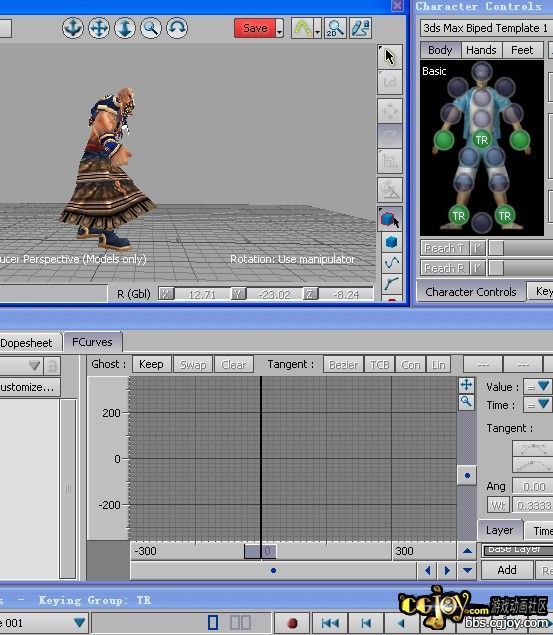The image size is (553, 635).
Task: Open the take 001 dropdown
Action: pos(79,622)
